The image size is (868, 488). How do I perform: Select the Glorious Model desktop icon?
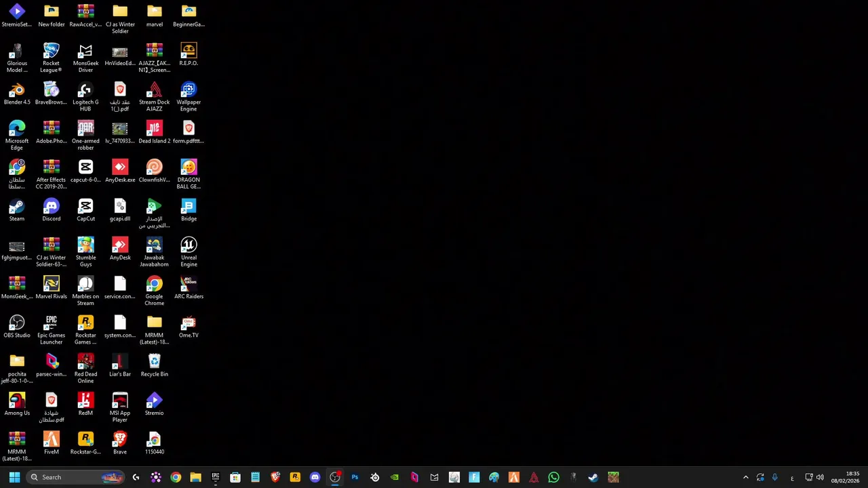pyautogui.click(x=17, y=58)
